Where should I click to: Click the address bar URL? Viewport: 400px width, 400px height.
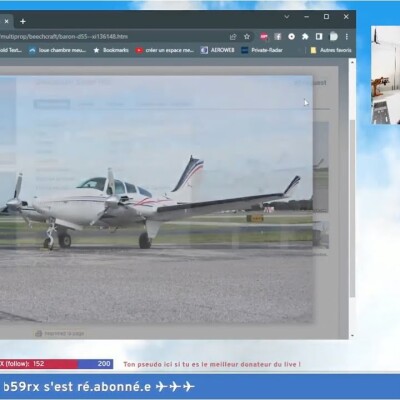coord(64,37)
